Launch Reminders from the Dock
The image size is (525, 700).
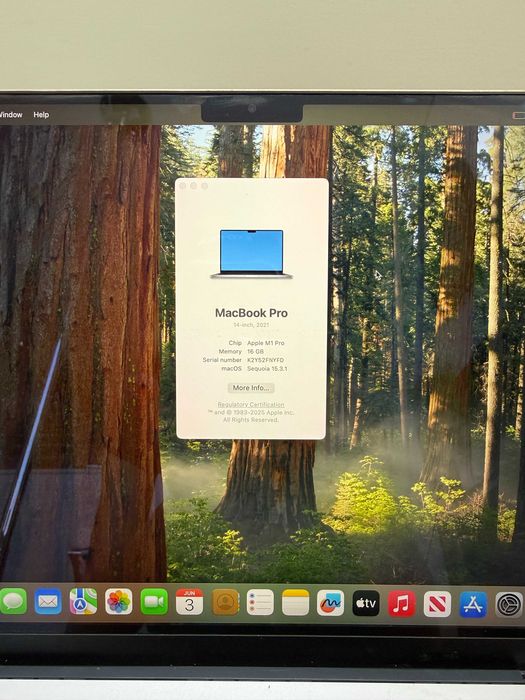coord(260,602)
